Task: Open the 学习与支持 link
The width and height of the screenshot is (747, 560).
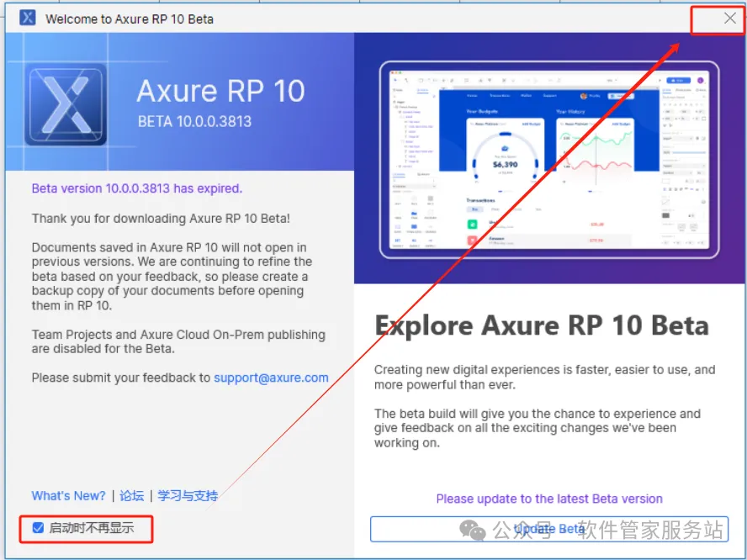Action: (x=188, y=496)
